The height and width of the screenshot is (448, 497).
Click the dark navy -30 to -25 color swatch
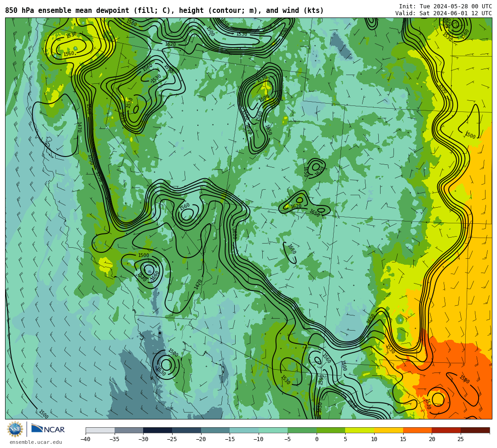[158, 430]
